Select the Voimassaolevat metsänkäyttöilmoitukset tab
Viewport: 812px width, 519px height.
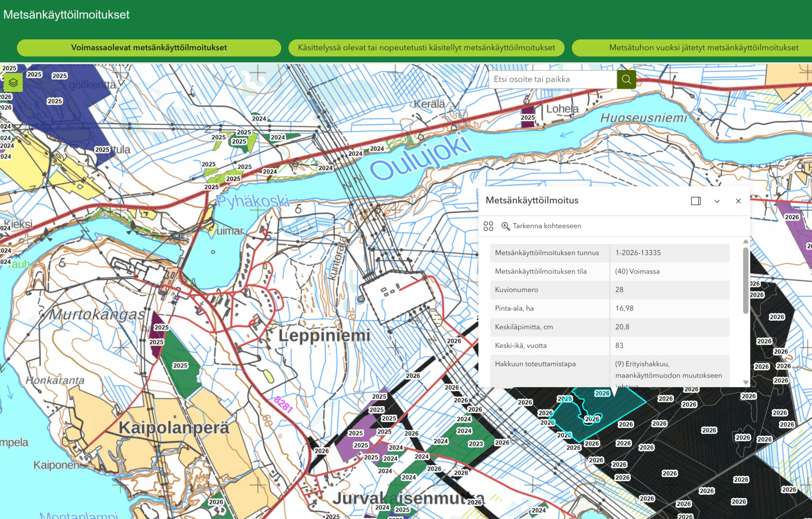149,48
